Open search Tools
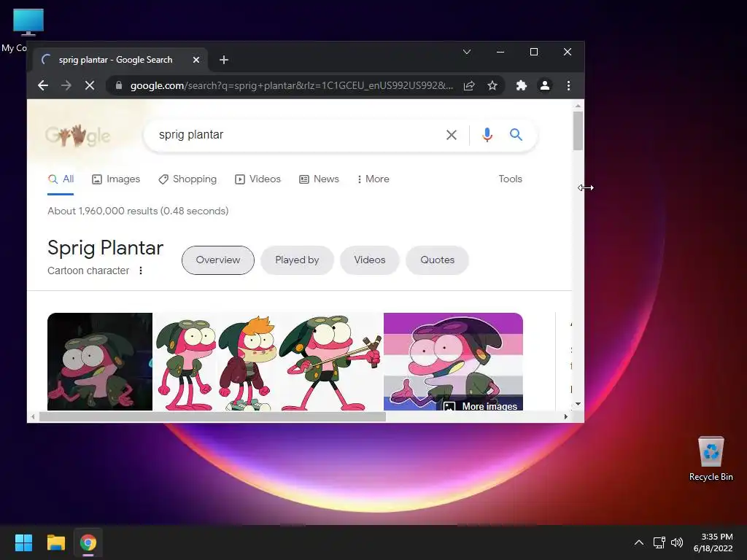747x560 pixels. pos(510,179)
